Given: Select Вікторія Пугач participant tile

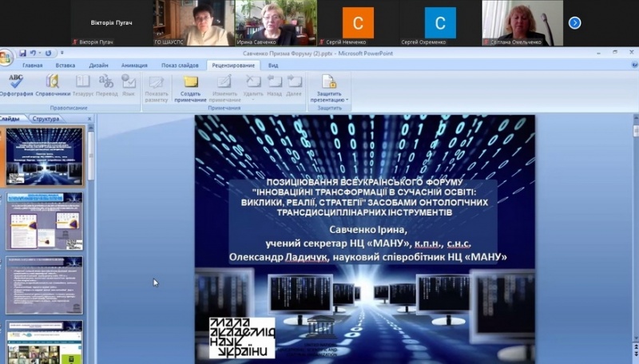Looking at the screenshot, I should coord(112,23).
